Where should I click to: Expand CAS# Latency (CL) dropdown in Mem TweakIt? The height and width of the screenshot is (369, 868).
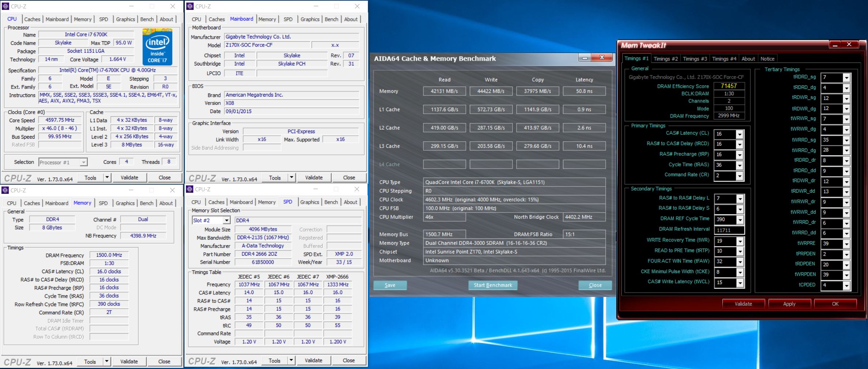[x=739, y=134]
